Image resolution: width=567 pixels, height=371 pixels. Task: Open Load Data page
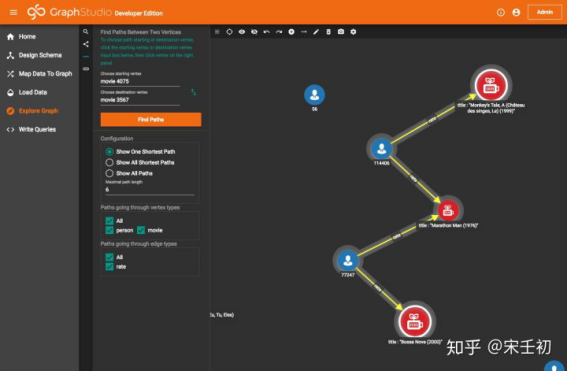click(27, 92)
